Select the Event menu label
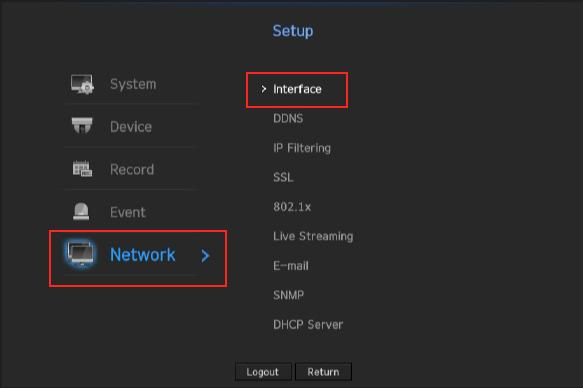583x388 pixels. coord(128,212)
